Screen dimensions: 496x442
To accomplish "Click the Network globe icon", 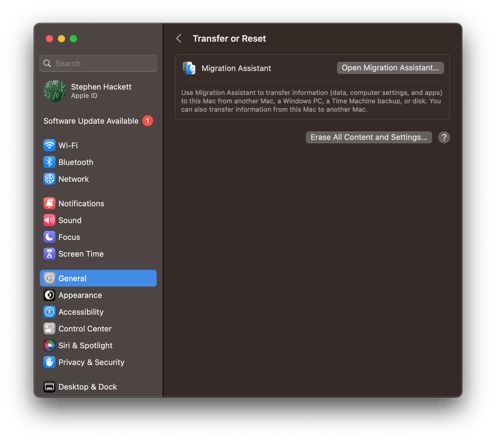I will (x=49, y=179).
